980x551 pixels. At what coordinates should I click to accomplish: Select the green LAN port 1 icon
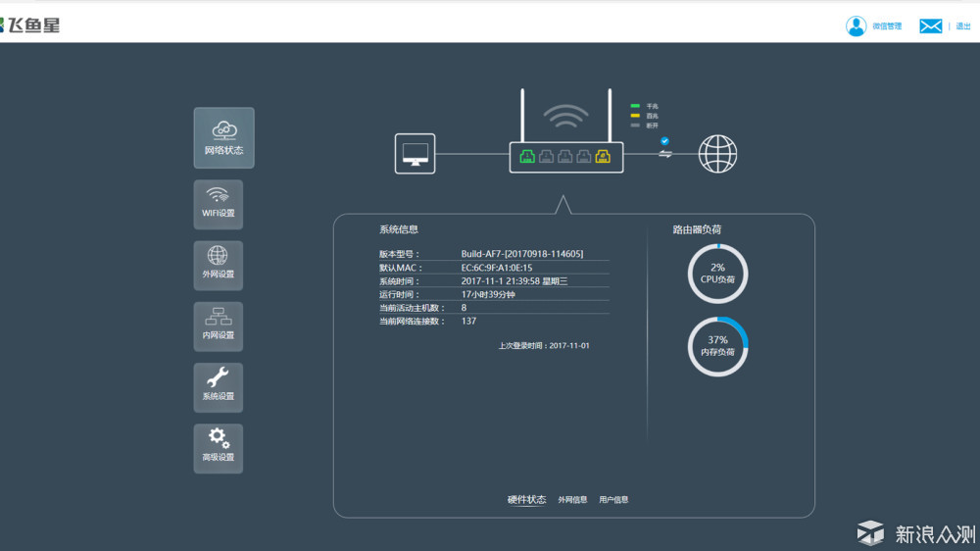(527, 156)
